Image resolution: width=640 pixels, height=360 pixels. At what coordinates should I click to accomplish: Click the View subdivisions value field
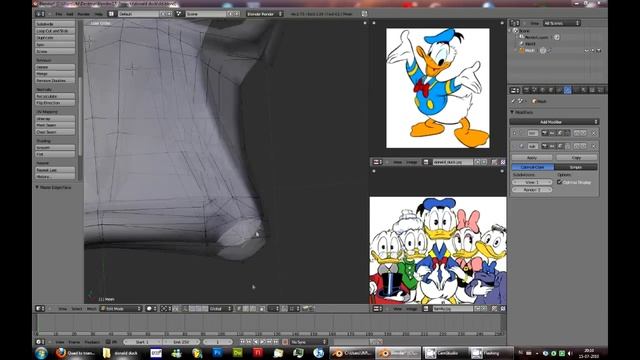pyautogui.click(x=532, y=182)
